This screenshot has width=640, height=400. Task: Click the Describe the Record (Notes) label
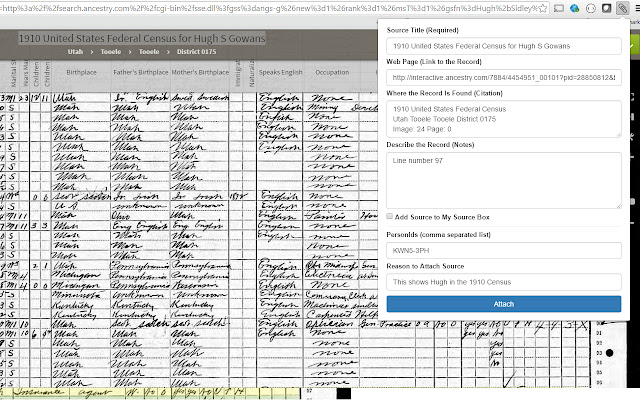(x=430, y=144)
